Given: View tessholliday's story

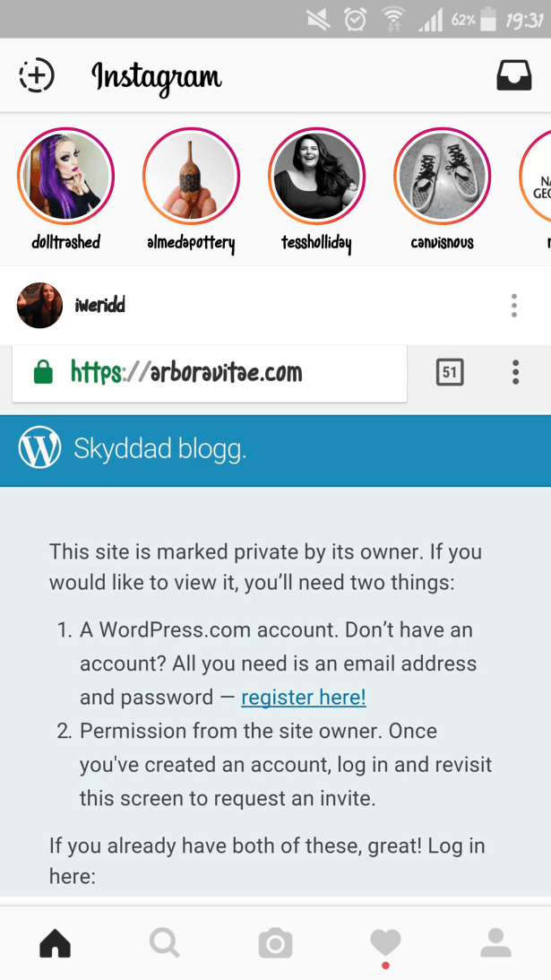Looking at the screenshot, I should click(317, 177).
